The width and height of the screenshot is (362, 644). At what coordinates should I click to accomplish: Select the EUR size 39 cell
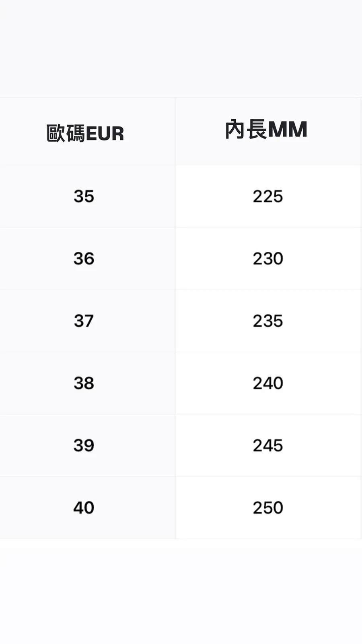(84, 445)
